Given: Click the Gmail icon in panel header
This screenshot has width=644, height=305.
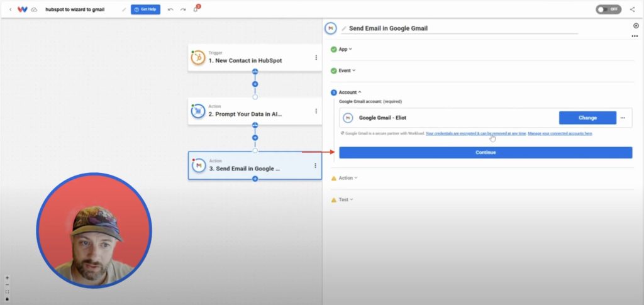Looking at the screenshot, I should pyautogui.click(x=331, y=28).
